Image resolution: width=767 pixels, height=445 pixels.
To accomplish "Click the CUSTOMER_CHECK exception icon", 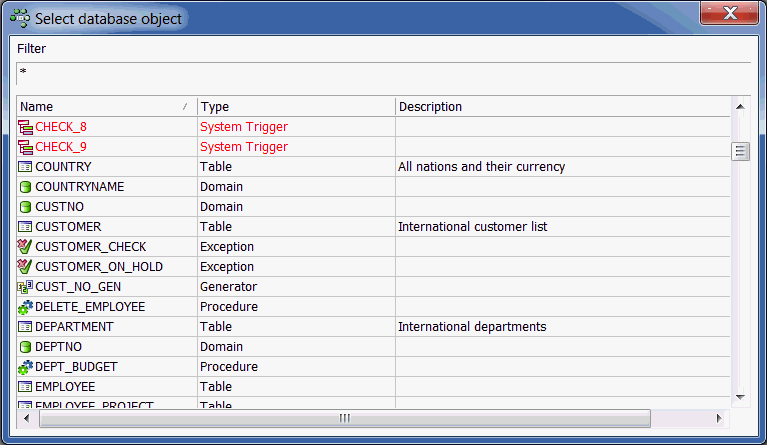I will 25,246.
